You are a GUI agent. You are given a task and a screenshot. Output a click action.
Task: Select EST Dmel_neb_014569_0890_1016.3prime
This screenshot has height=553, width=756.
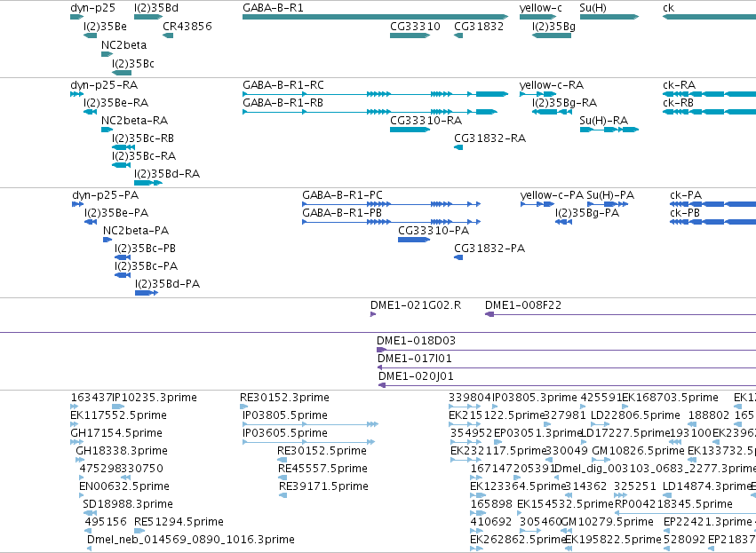[90, 549]
